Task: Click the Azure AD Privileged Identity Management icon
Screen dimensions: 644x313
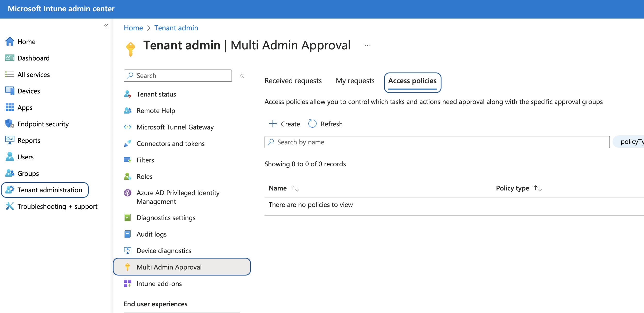Action: (x=128, y=193)
